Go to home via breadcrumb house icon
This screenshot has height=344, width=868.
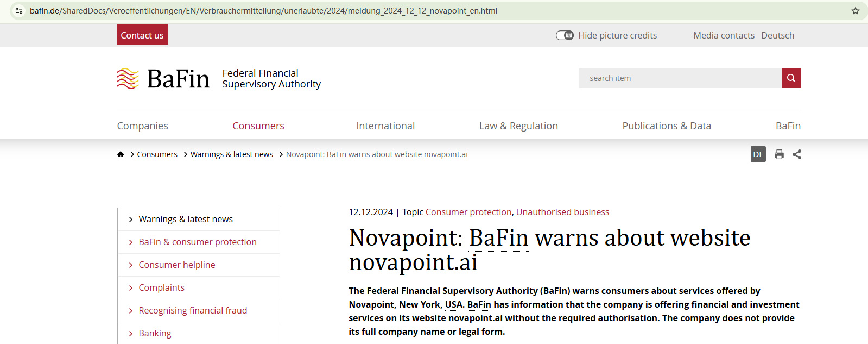tap(121, 154)
